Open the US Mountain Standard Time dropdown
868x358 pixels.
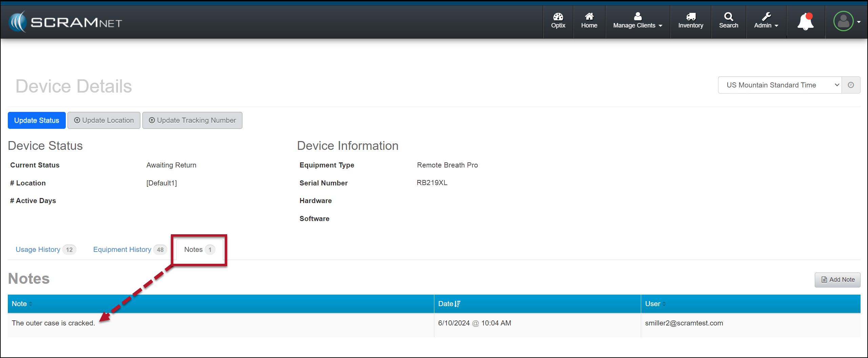(x=780, y=85)
